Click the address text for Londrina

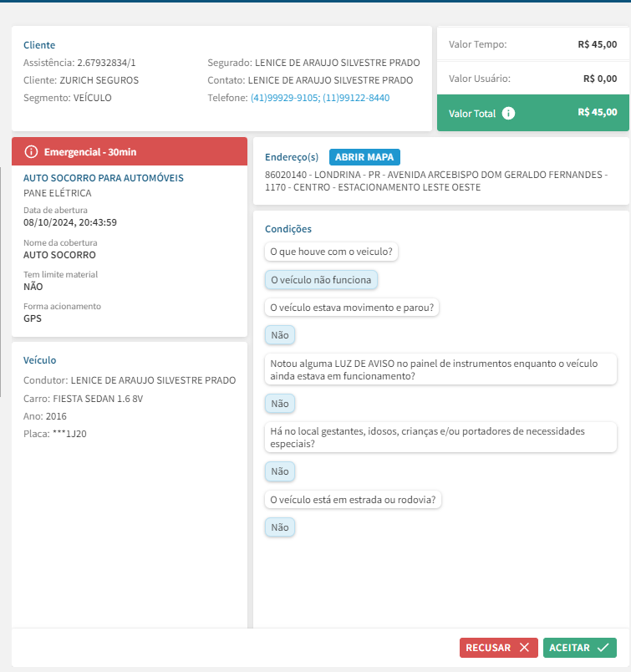[x=435, y=181]
